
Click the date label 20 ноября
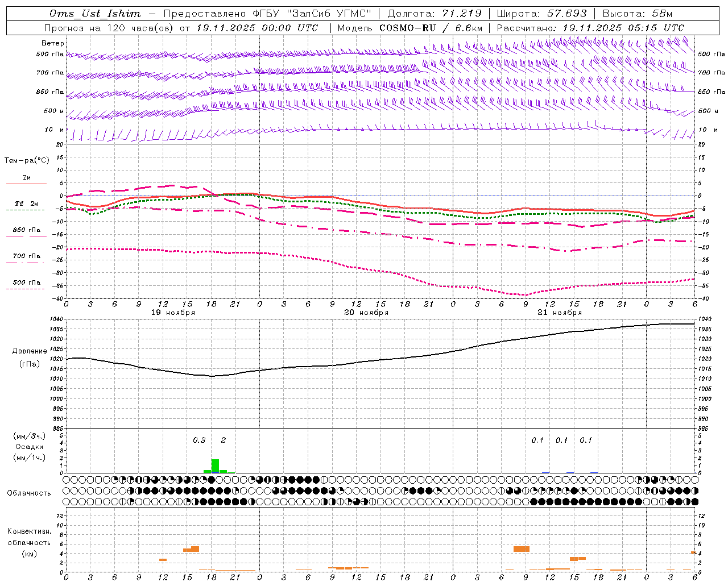(x=366, y=313)
